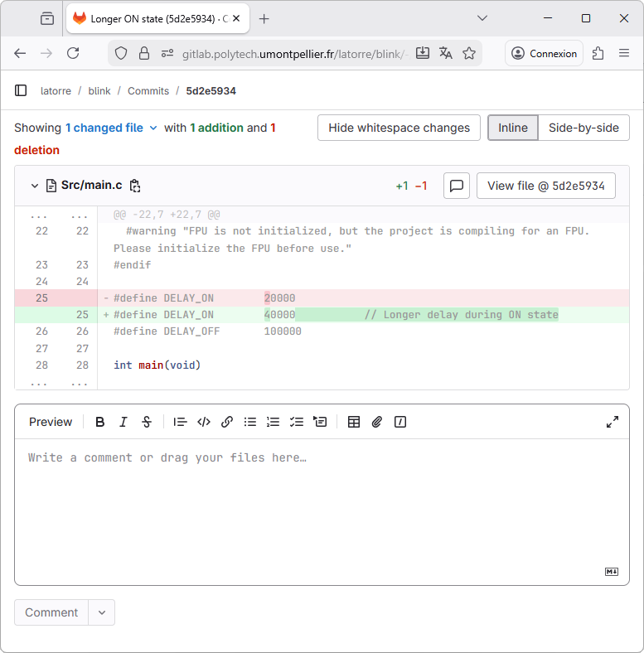Switch to Side-by-side diff view

pos(583,128)
